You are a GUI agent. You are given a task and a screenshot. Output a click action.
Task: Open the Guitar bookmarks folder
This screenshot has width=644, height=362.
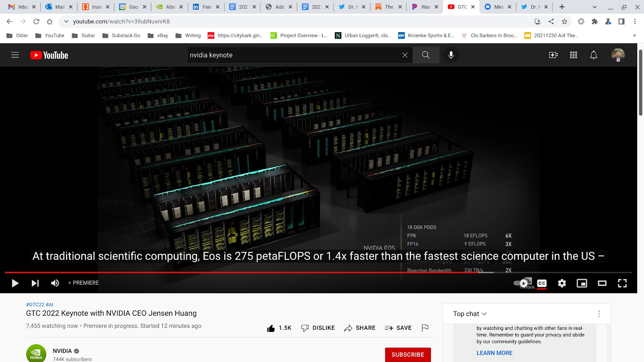tap(83, 35)
